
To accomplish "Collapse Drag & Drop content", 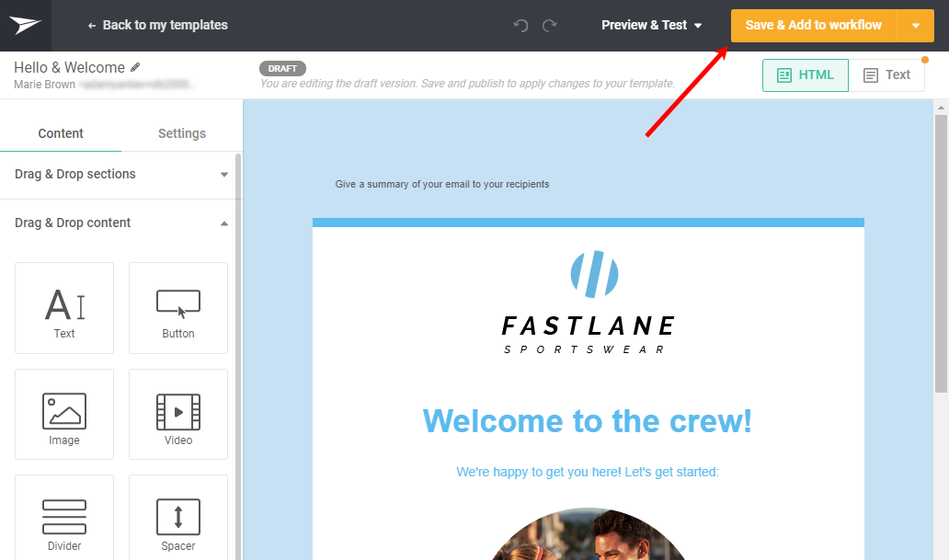I will click(121, 223).
